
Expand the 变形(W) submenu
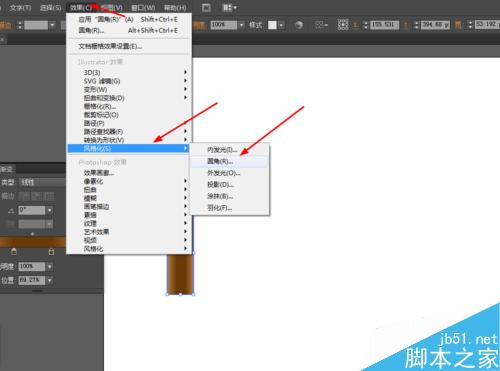129,89
